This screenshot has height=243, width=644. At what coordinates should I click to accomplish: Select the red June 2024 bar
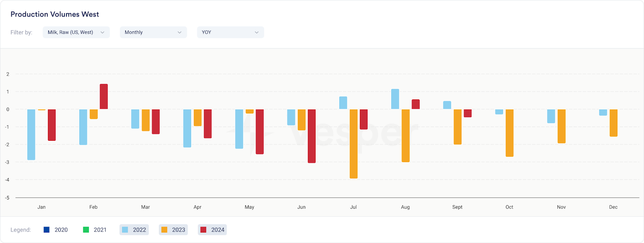[312, 136]
